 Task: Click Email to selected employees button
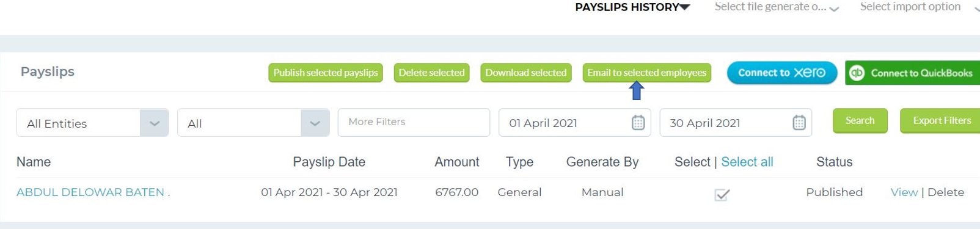coord(647,73)
